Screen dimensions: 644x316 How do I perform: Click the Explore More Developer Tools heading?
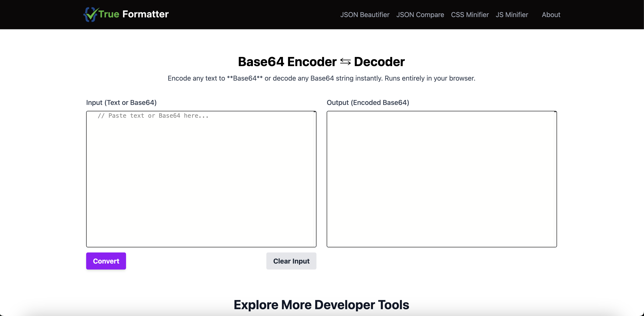321,305
